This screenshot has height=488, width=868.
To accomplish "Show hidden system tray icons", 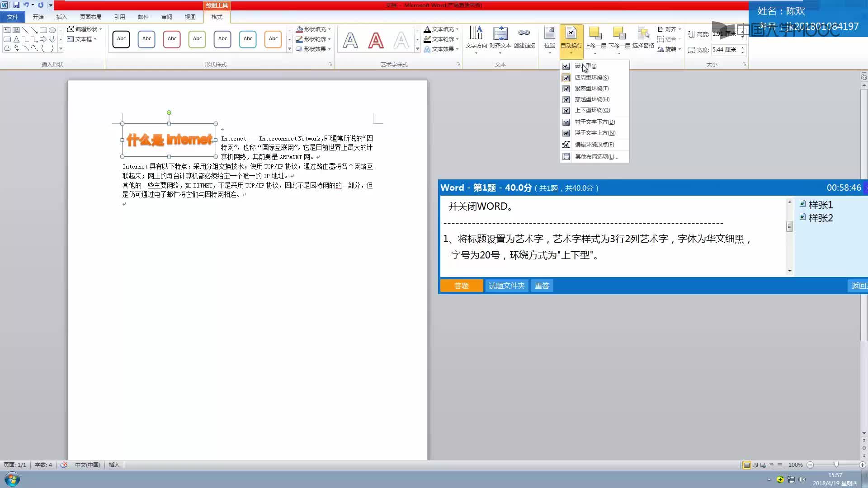I will pos(769,479).
